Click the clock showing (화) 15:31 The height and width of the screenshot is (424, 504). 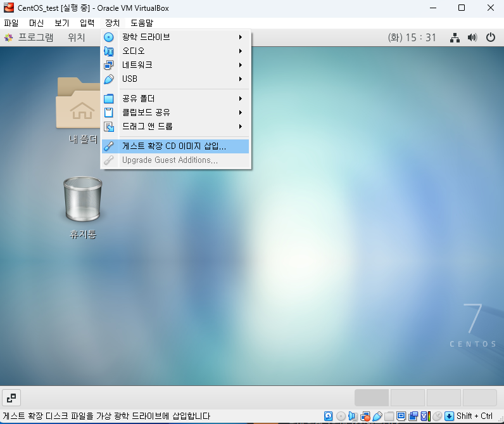(x=412, y=37)
